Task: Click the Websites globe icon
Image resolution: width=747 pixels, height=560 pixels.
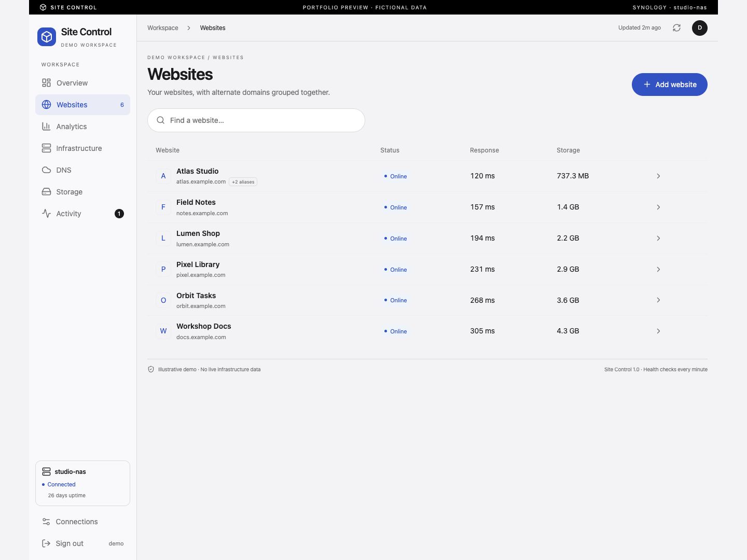Action: [46, 105]
